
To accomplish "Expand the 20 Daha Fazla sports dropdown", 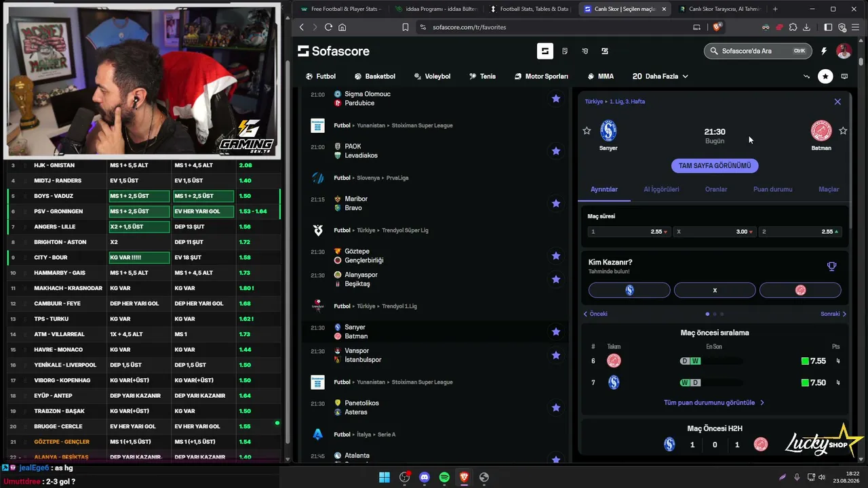I will pos(660,77).
